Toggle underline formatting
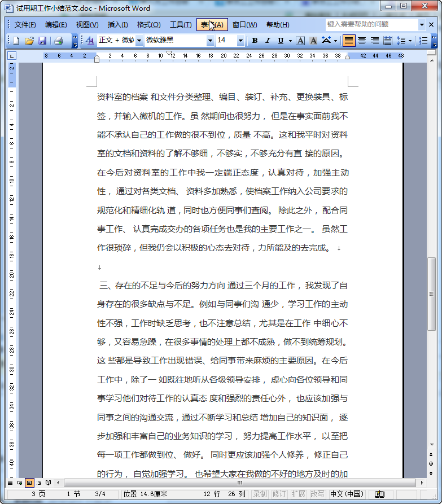 tap(281, 41)
